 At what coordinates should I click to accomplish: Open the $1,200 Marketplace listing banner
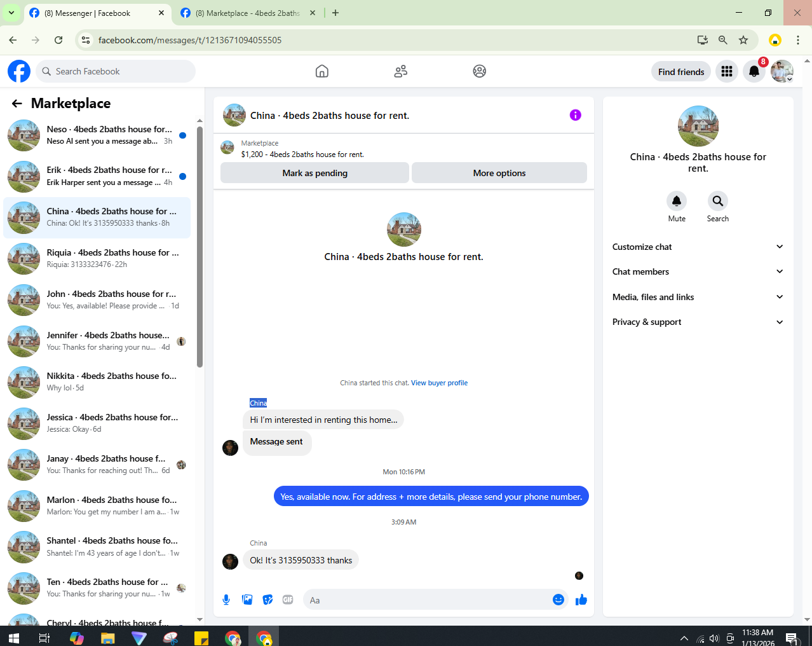click(x=403, y=148)
